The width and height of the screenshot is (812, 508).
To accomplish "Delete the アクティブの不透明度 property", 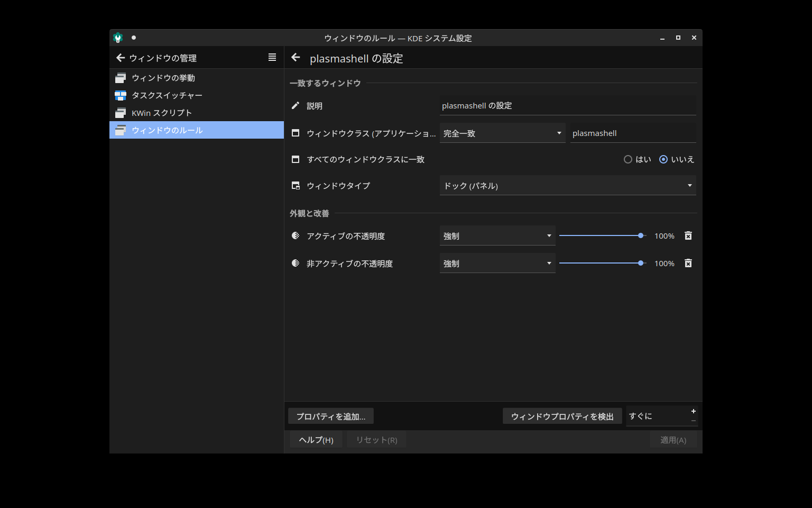I will [x=688, y=235].
